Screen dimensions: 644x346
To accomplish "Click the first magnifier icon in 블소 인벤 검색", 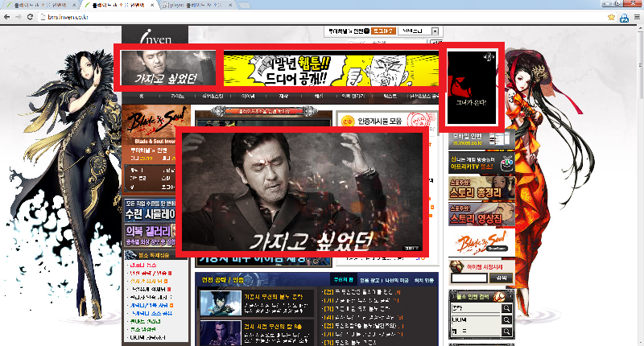I will point(506,308).
